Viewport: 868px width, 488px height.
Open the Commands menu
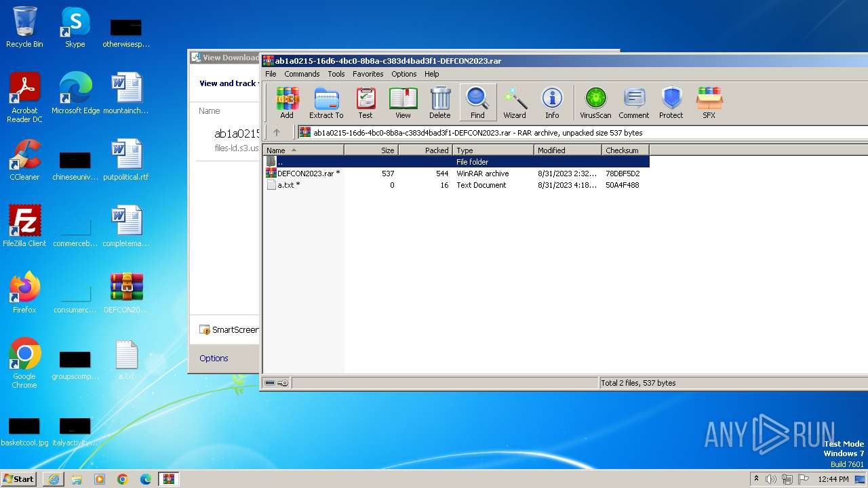click(302, 74)
